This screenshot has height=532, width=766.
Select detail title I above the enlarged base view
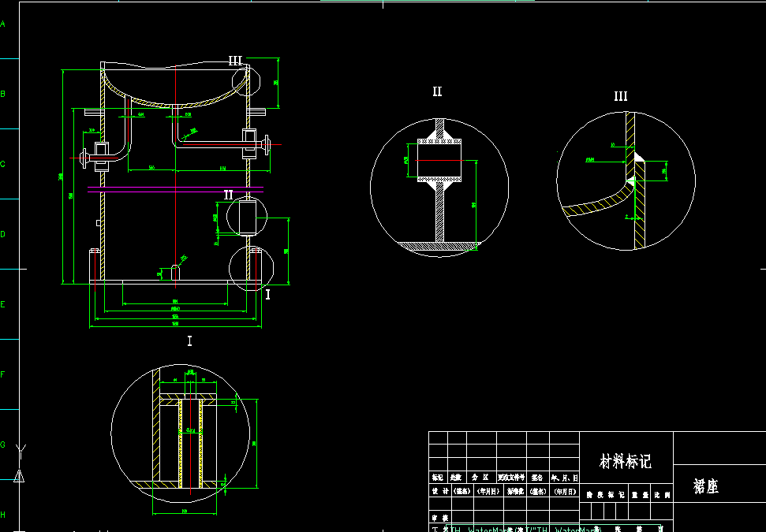pos(189,340)
